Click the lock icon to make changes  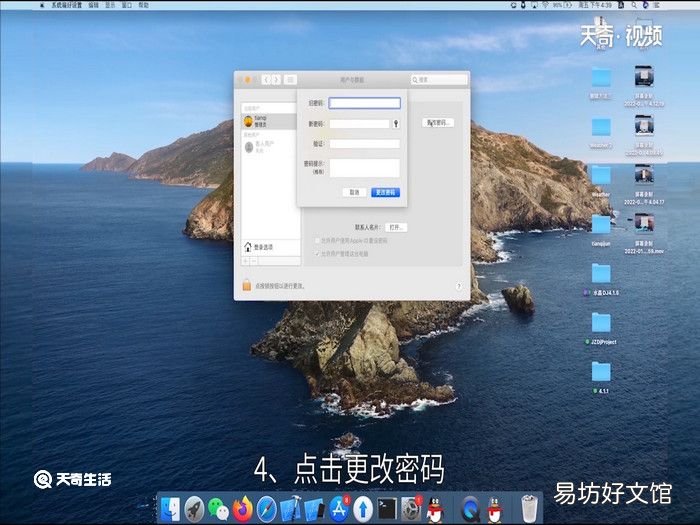(x=246, y=285)
